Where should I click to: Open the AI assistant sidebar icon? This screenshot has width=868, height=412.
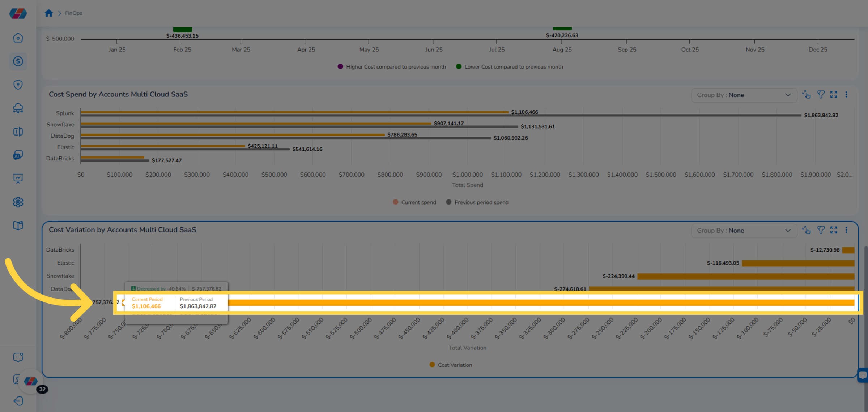[18, 155]
